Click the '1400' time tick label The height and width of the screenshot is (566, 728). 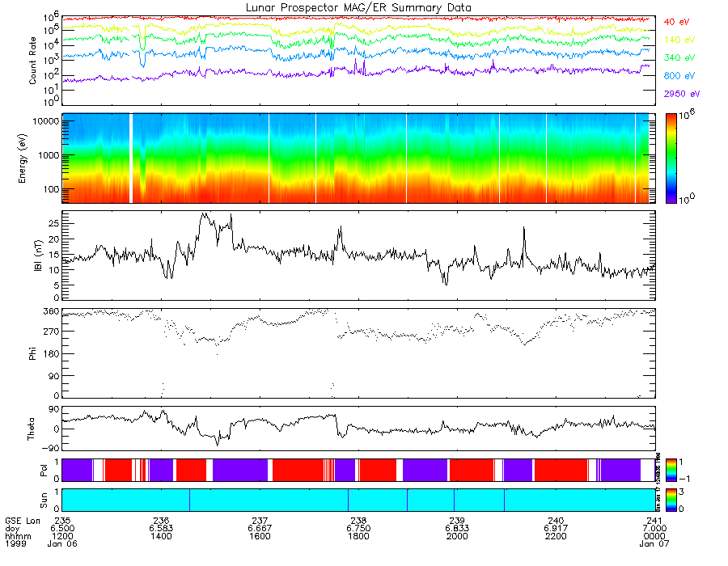click(161, 536)
